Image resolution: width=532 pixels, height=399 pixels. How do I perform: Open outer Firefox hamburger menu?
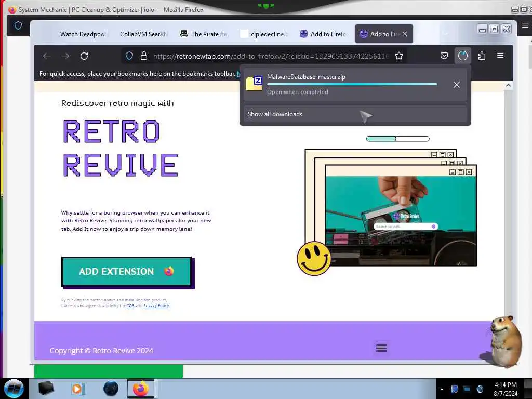point(525,25)
